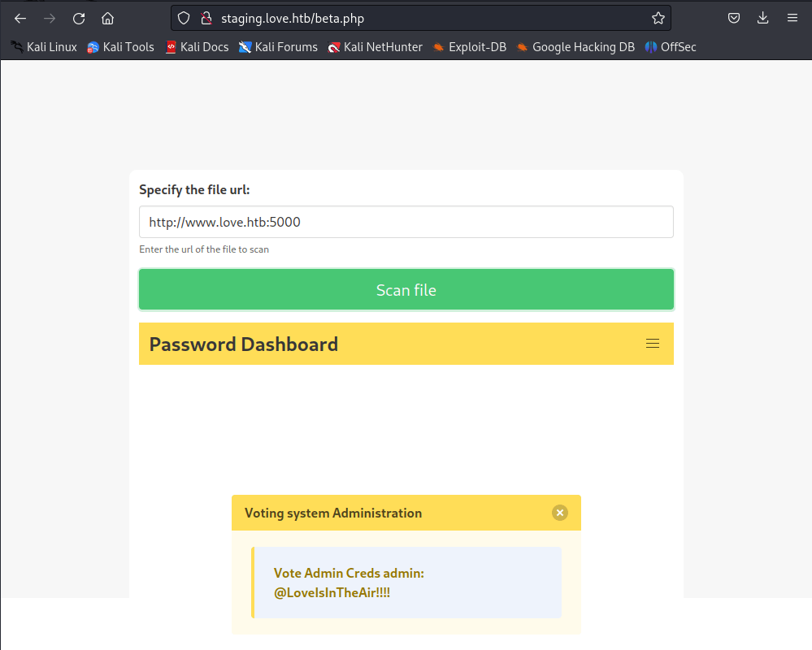The height and width of the screenshot is (650, 812).
Task: Select the Vote Admin Creds admin: text
Action: pyautogui.click(x=349, y=574)
